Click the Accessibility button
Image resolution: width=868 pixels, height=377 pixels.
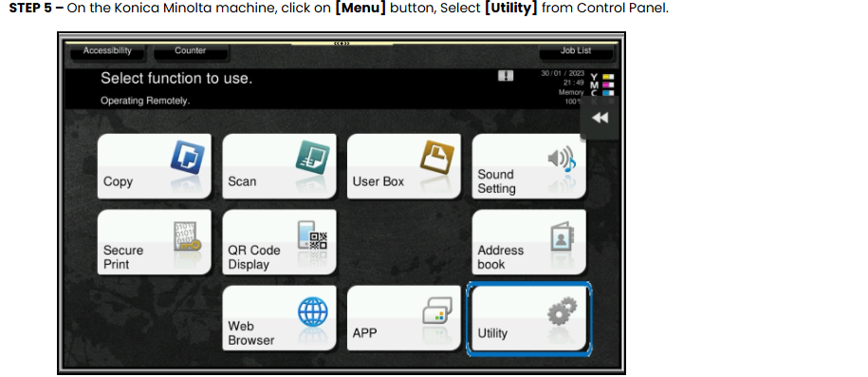(107, 51)
